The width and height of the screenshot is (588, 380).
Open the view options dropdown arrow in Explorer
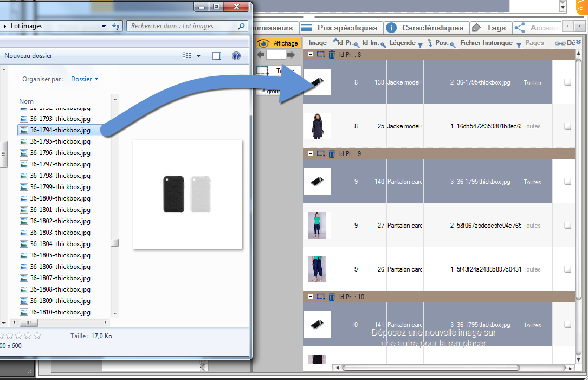tap(198, 56)
